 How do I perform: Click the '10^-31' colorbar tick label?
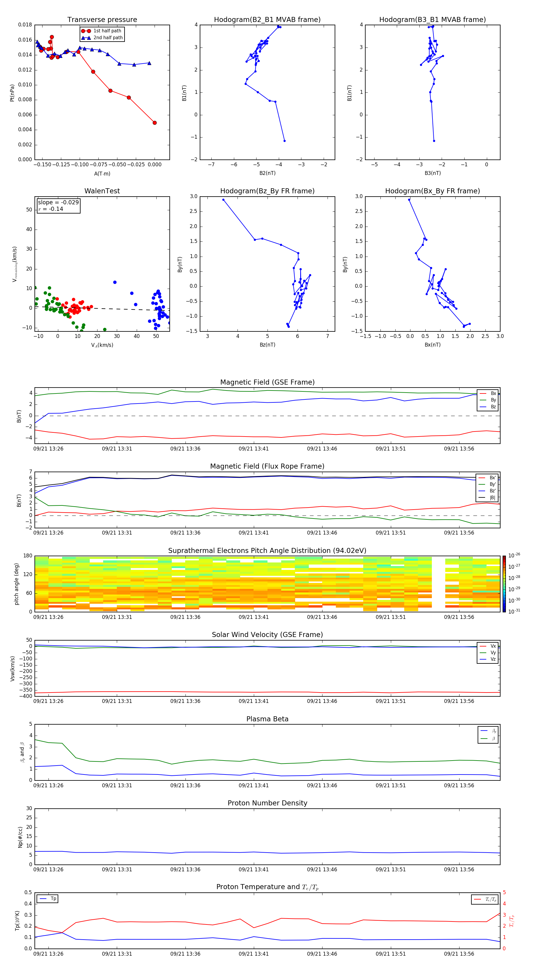[x=514, y=611]
